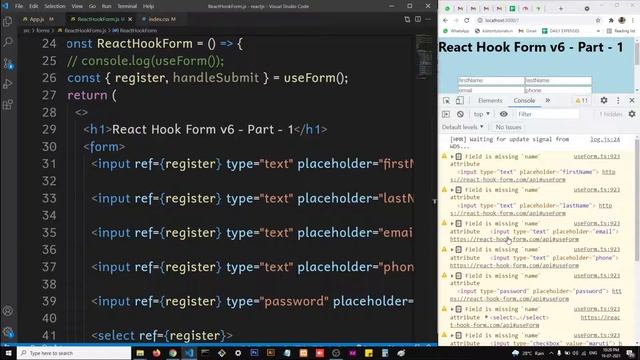
Task: Click the console Filter field
Action: [x=547, y=114]
